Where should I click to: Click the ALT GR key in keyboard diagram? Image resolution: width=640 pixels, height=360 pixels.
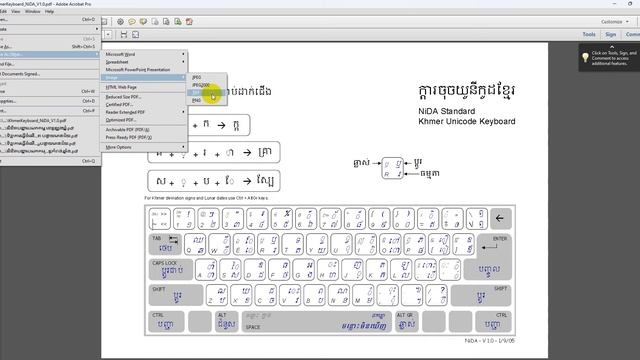[406, 322]
